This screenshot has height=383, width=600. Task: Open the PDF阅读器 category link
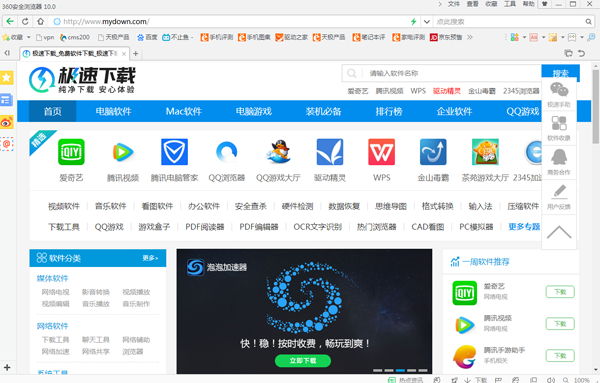coord(205,227)
